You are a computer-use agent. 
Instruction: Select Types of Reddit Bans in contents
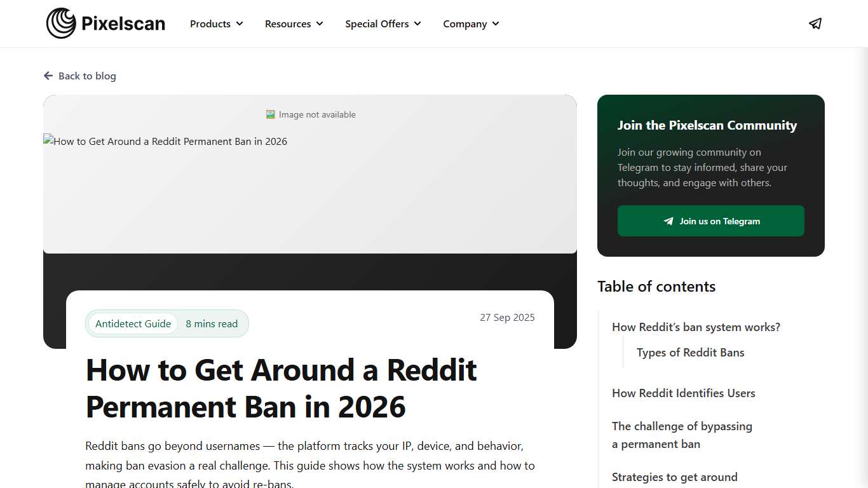coord(691,352)
